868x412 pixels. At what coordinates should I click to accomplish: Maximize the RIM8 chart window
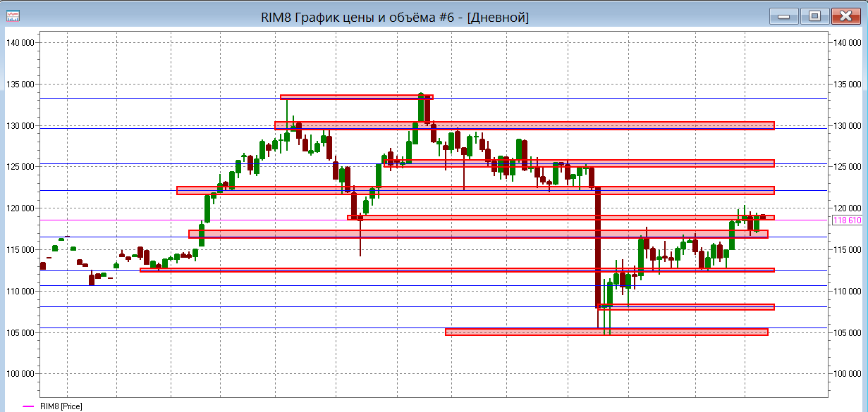(814, 15)
